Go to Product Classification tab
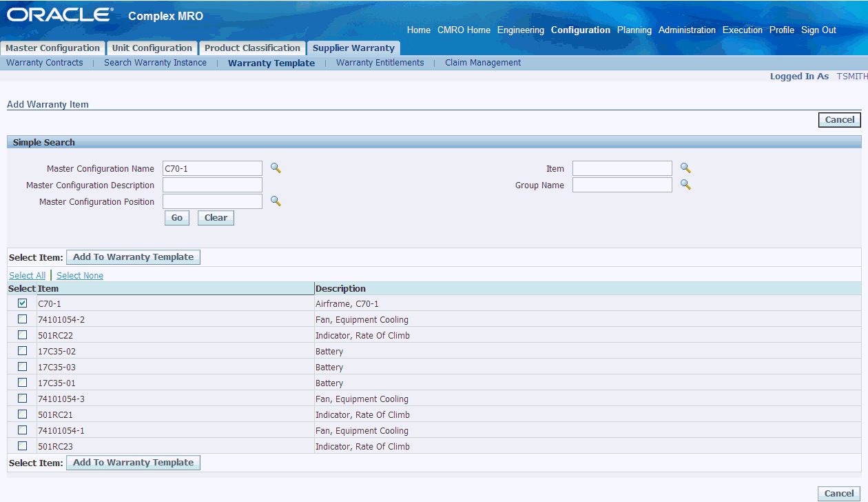Viewport: 868px width, 502px height. [x=252, y=48]
